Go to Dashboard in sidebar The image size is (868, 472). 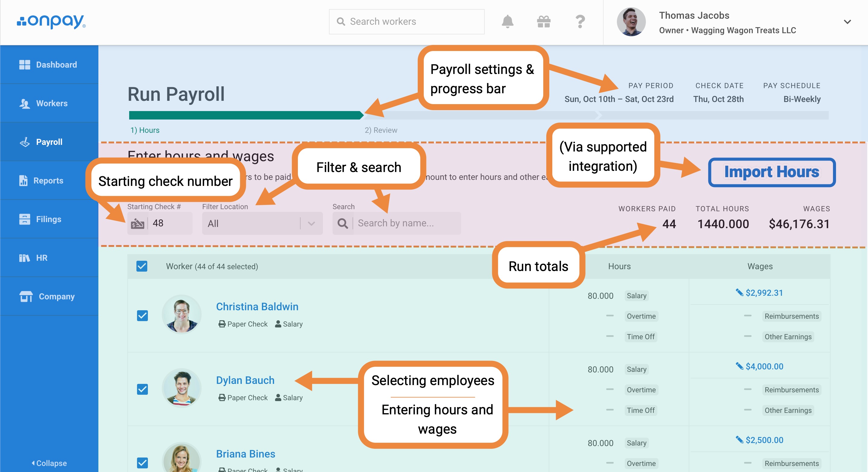49,65
